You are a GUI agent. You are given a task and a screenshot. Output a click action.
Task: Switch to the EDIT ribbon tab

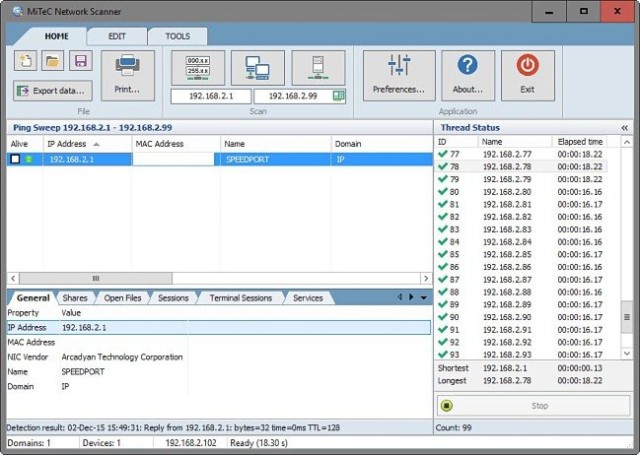pos(117,36)
